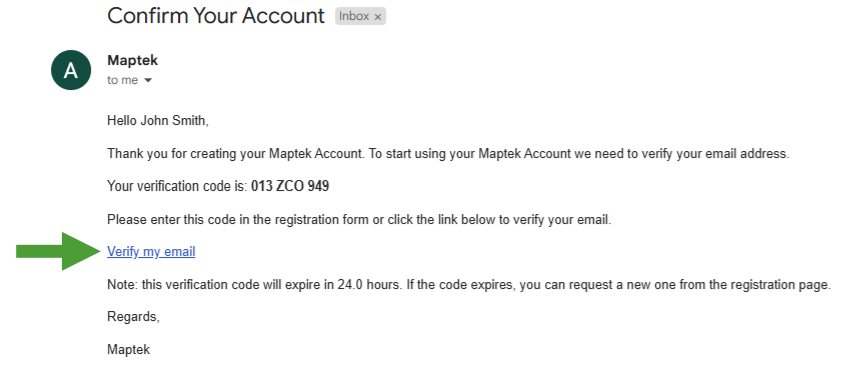Screen dimensions: 847x375
Task: Click the 'to me' recipient text
Action: click(123, 81)
